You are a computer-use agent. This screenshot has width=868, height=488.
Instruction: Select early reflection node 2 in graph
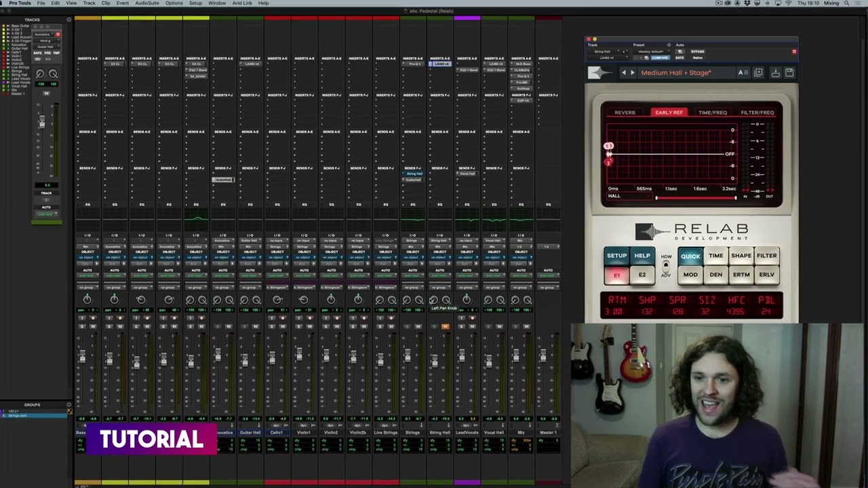click(608, 161)
